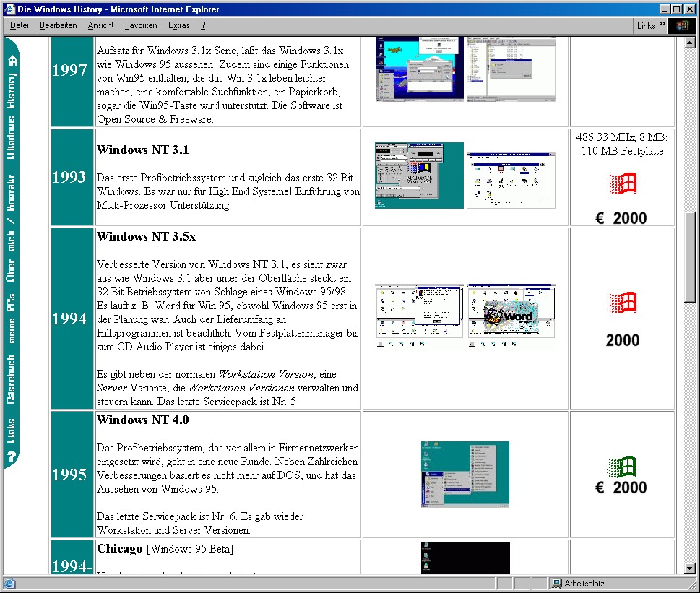Click the Arbeitsplatz zone indicator in the status bar

tap(579, 584)
